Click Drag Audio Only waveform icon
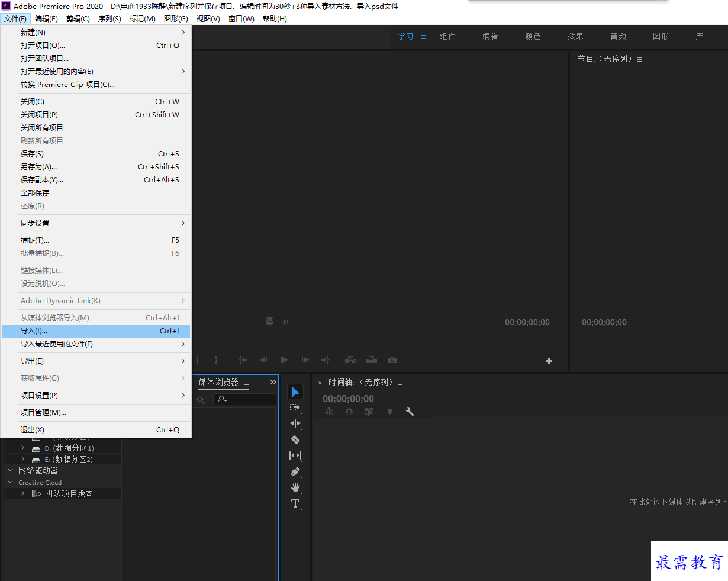 [285, 322]
